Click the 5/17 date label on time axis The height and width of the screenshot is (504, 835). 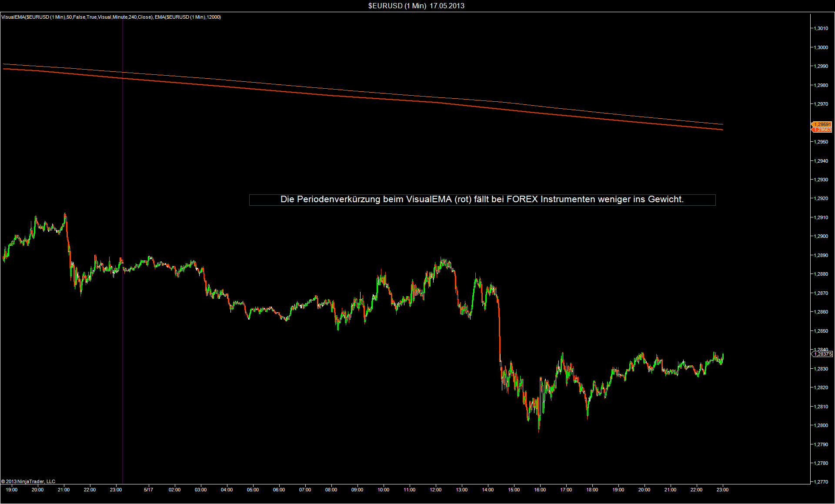coord(149,490)
